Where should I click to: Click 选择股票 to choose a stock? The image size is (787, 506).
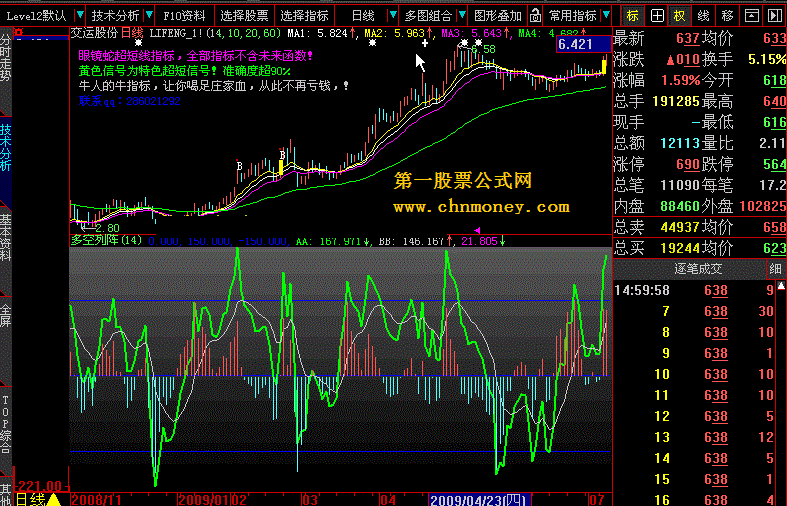click(x=244, y=16)
